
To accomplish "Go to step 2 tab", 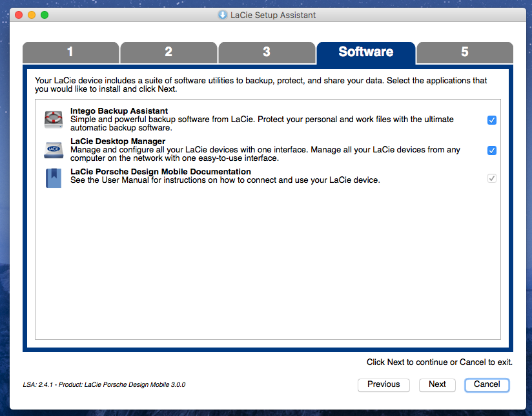I will click(x=169, y=52).
